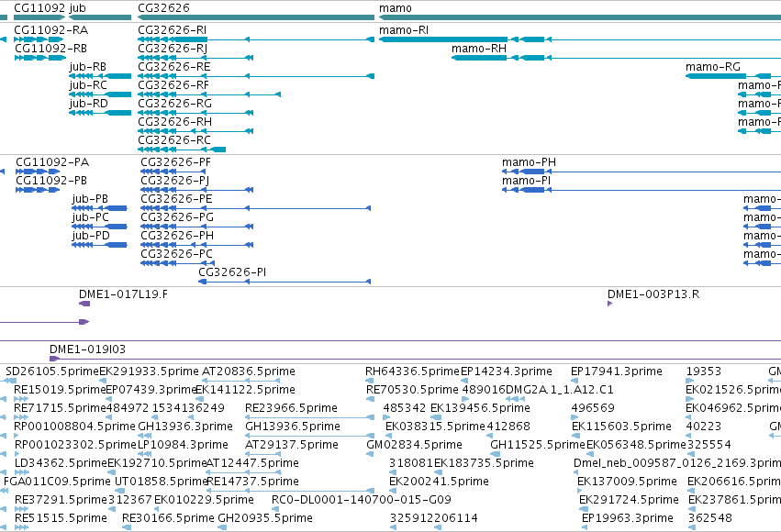This screenshot has width=781, height=532.
Task: Select the jub gene label
Action: (77, 8)
